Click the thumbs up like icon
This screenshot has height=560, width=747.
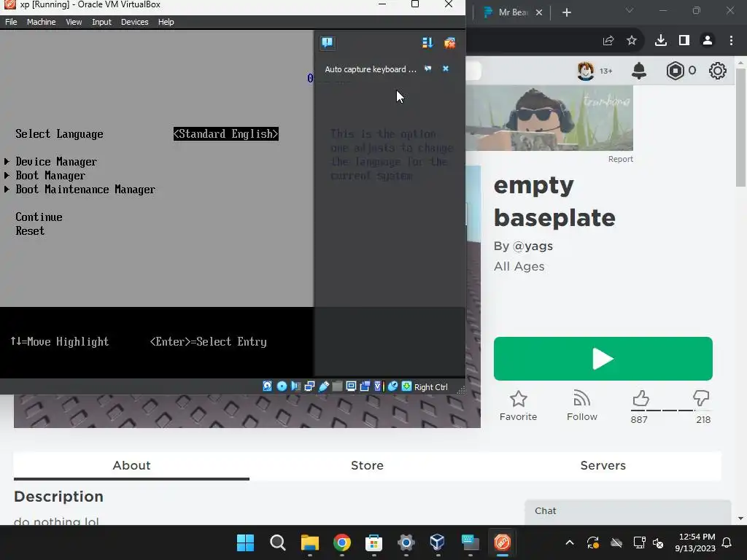pos(640,398)
